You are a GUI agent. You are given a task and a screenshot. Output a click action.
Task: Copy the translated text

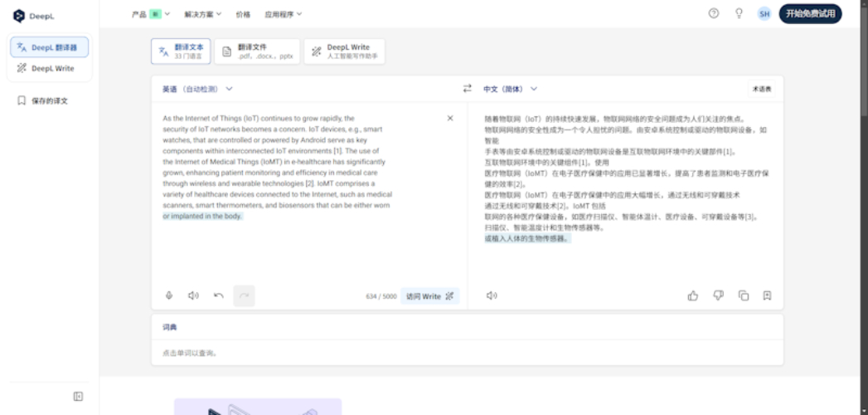[744, 295]
